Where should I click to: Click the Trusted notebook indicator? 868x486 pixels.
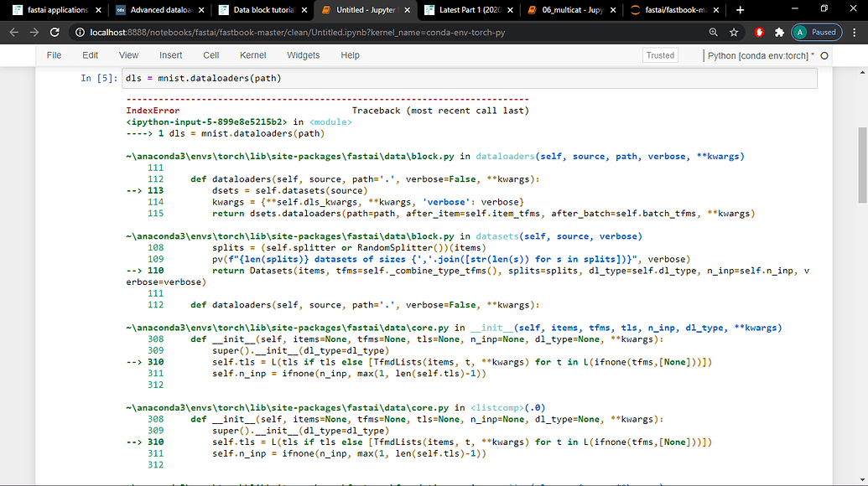point(660,54)
